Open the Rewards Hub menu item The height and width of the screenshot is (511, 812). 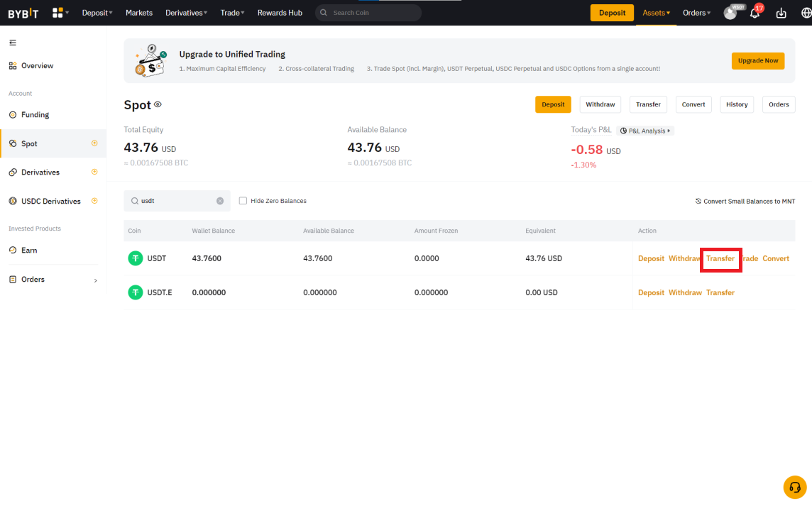pos(280,13)
